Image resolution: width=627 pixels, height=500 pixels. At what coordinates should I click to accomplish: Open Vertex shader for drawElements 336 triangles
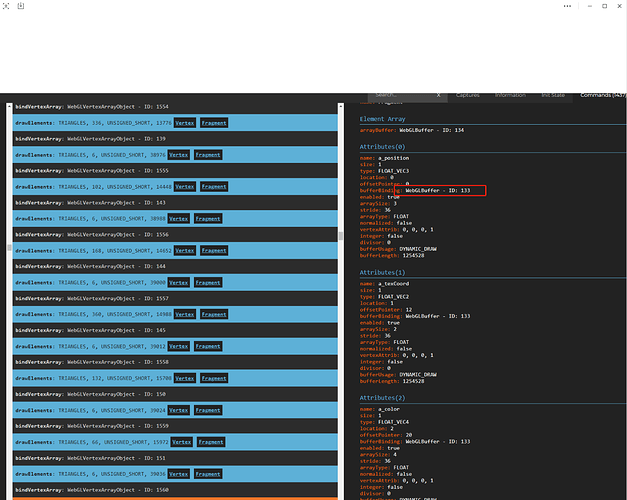click(185, 123)
